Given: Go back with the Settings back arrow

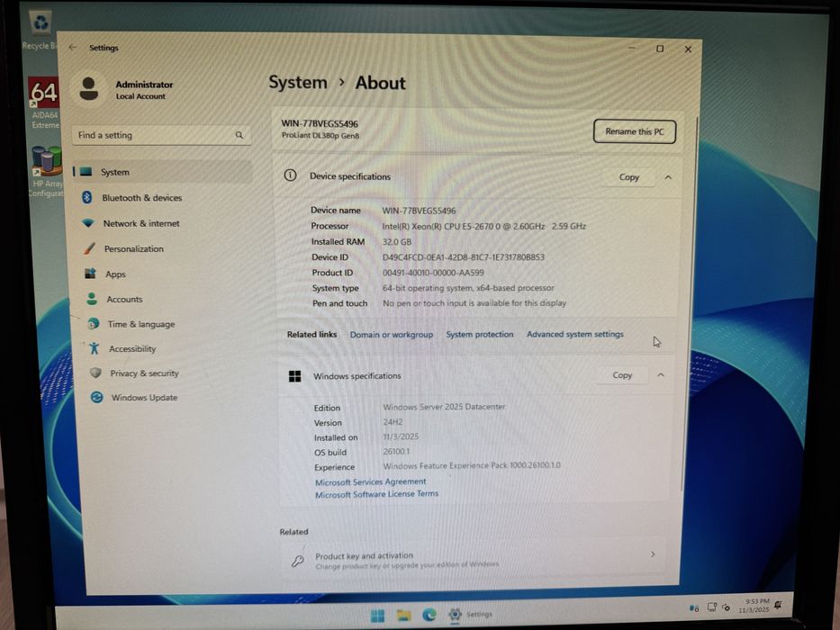Looking at the screenshot, I should pos(73,48).
